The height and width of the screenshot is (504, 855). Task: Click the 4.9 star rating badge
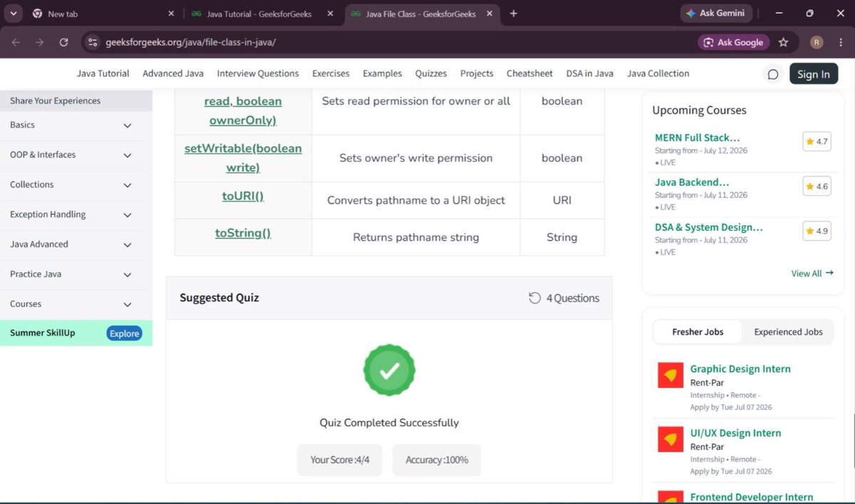(817, 231)
